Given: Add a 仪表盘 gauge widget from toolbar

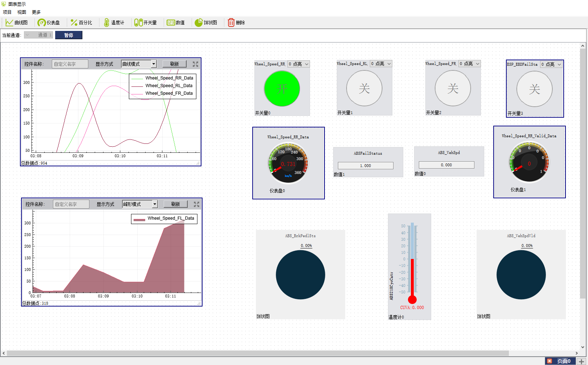Looking at the screenshot, I should pyautogui.click(x=42, y=23).
